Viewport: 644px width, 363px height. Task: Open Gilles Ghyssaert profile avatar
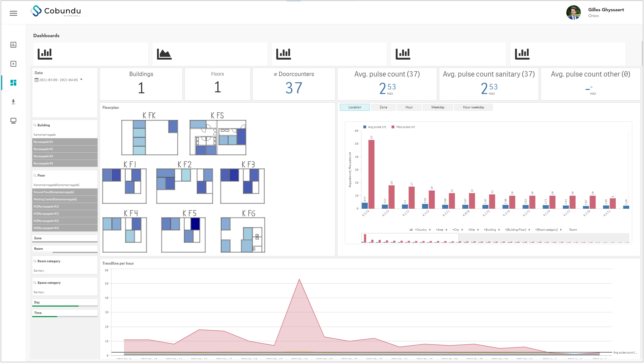pyautogui.click(x=573, y=13)
